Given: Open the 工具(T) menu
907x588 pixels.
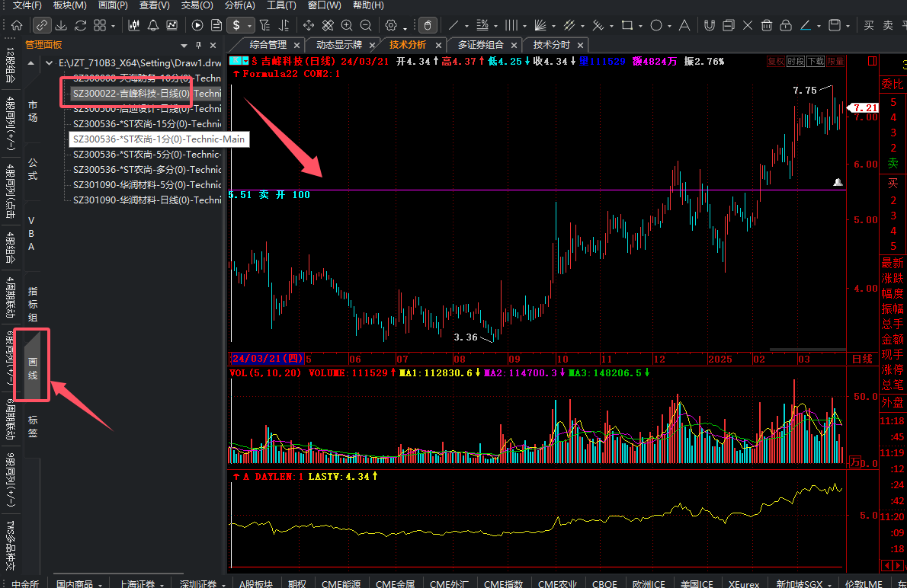Looking at the screenshot, I should pyautogui.click(x=281, y=5).
